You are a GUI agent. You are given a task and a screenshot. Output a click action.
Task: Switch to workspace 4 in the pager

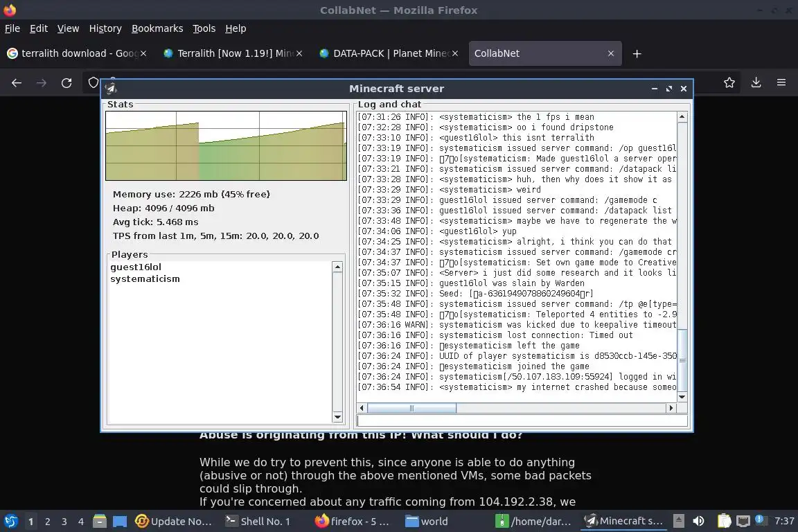81,522
